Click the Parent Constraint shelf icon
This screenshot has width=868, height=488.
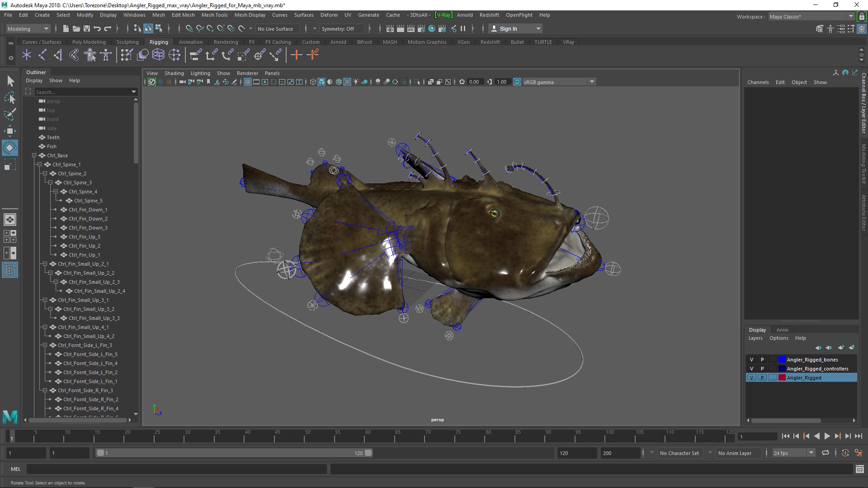click(195, 55)
